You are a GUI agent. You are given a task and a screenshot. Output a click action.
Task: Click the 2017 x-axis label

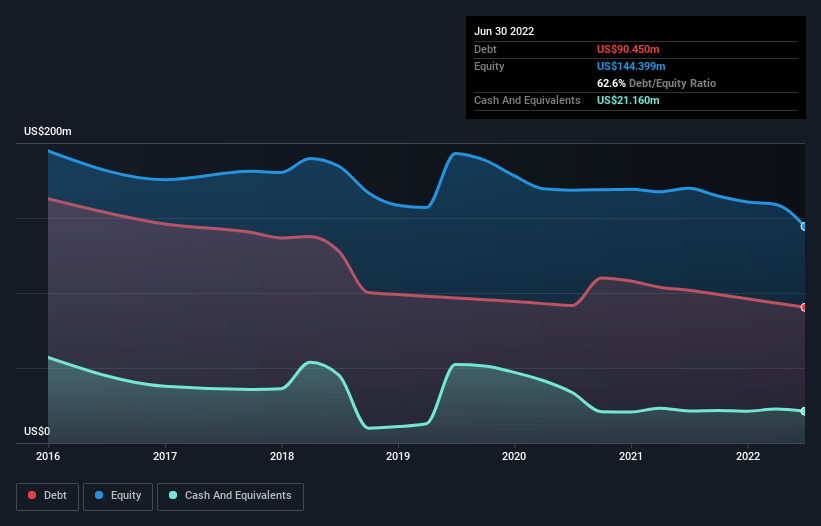[x=165, y=456]
